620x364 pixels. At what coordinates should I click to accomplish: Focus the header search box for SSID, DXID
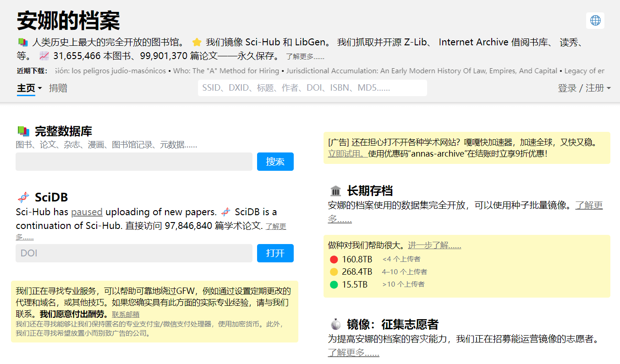click(x=313, y=88)
